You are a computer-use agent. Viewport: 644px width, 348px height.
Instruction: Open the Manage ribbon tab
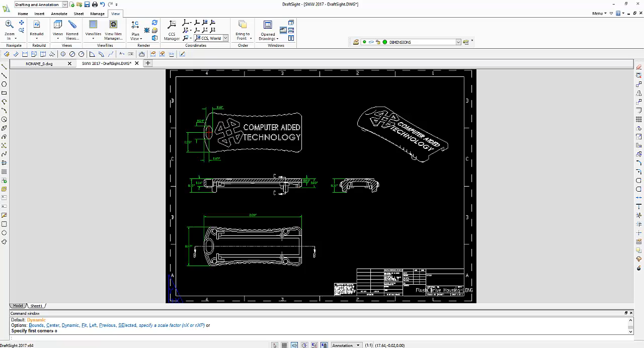tap(97, 14)
